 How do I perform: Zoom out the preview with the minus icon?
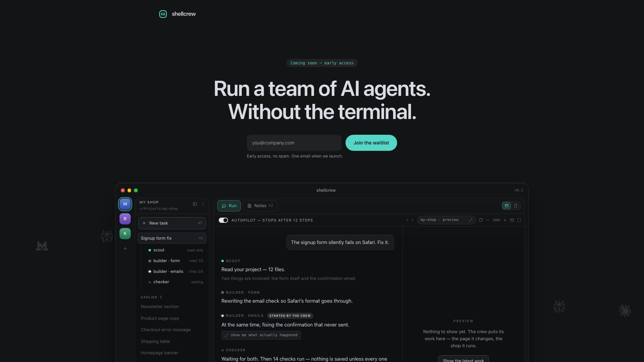tap(488, 220)
